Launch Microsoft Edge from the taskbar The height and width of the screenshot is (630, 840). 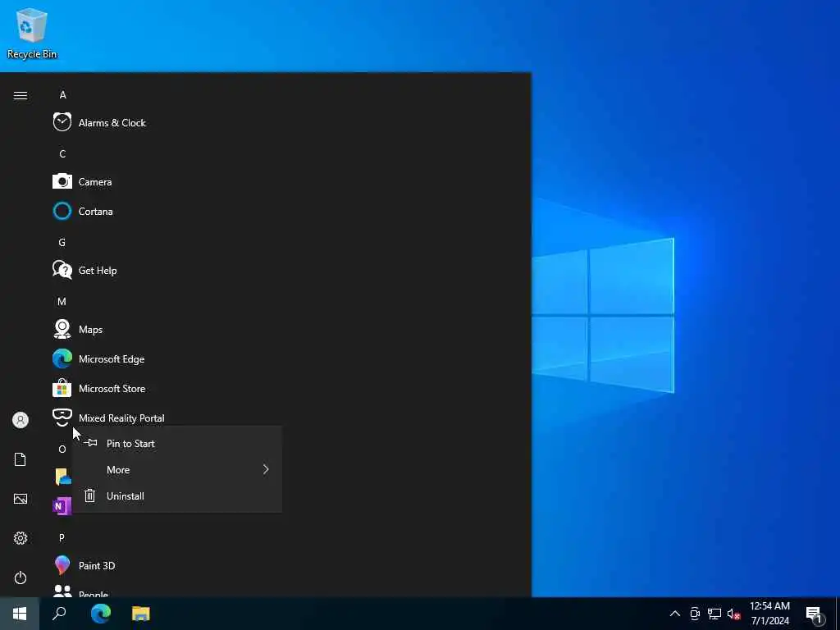100,614
